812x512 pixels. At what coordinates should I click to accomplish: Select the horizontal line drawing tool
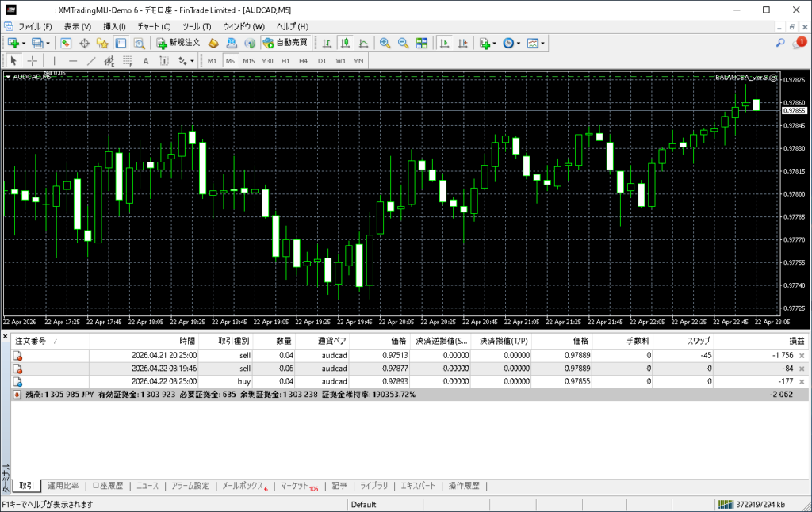pyautogui.click(x=73, y=60)
